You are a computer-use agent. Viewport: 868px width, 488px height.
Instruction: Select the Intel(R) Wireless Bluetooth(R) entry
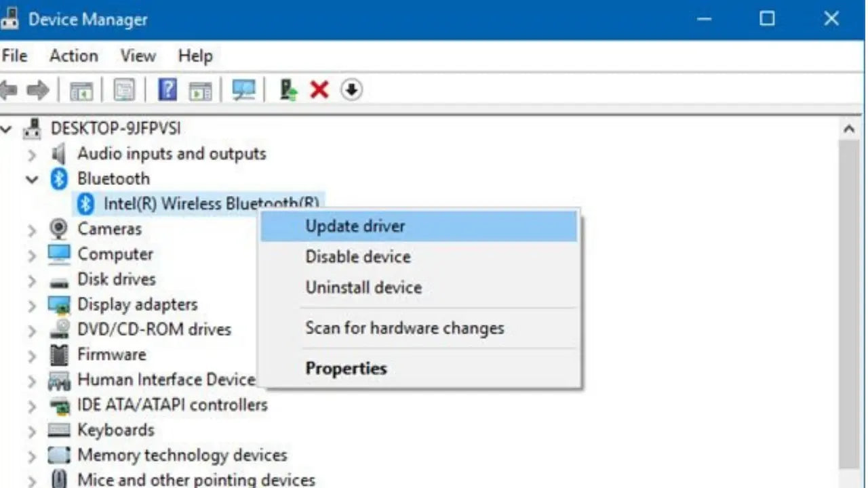pos(211,203)
